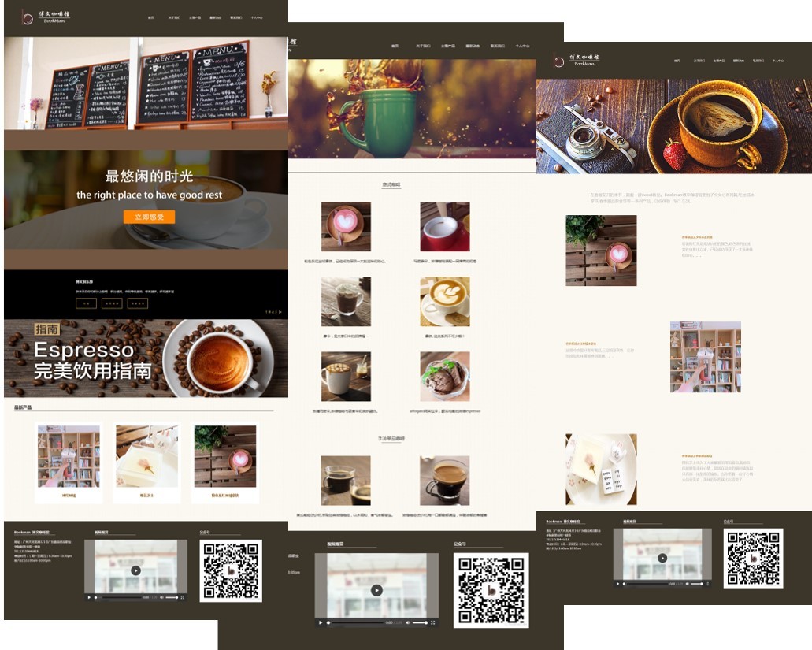The width and height of the screenshot is (812, 650).
Task: Click the QR code on the left page footer
Action: point(231,570)
